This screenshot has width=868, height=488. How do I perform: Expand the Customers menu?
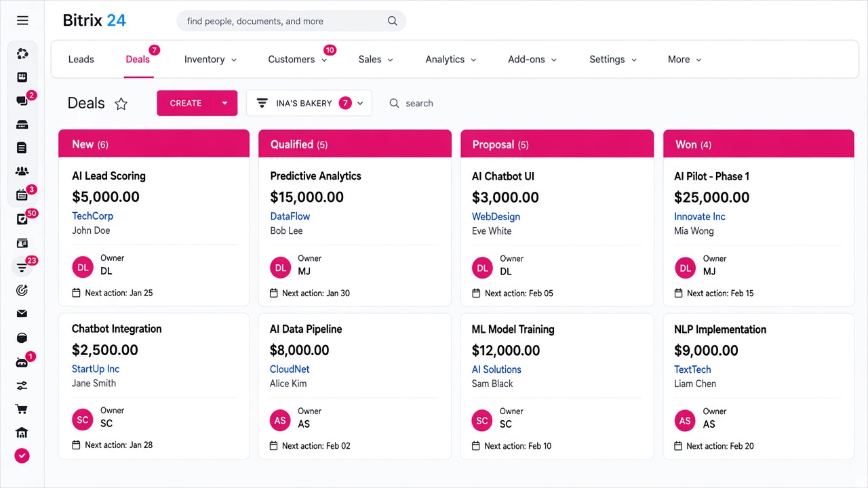click(x=298, y=60)
